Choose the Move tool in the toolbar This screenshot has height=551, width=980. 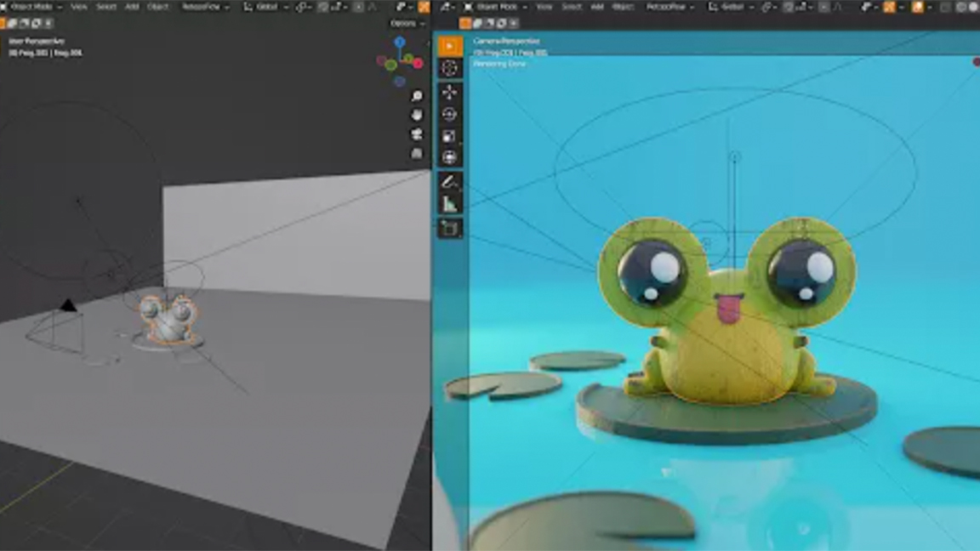pos(450,92)
